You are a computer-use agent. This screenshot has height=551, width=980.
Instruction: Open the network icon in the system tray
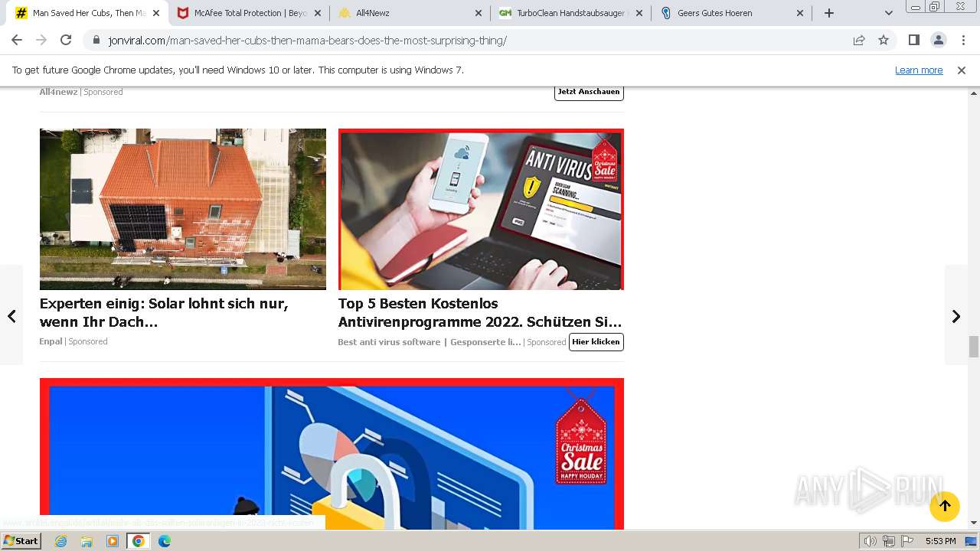point(889,541)
